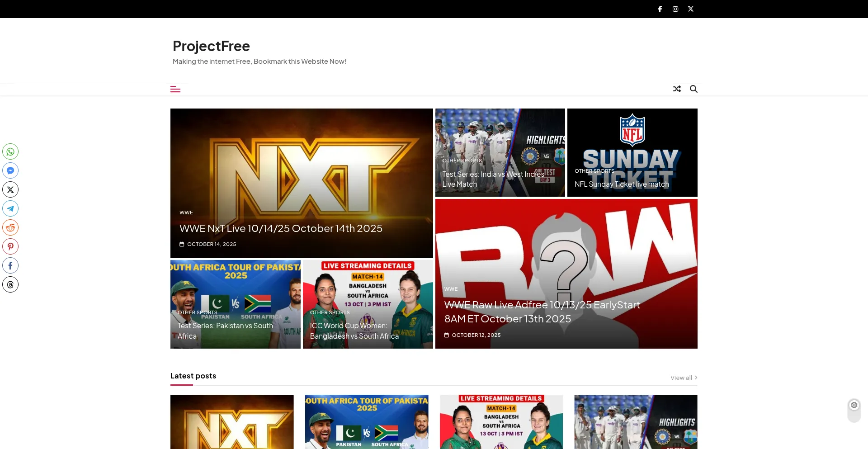Expand View all latest posts
The image size is (868, 449).
tap(684, 378)
